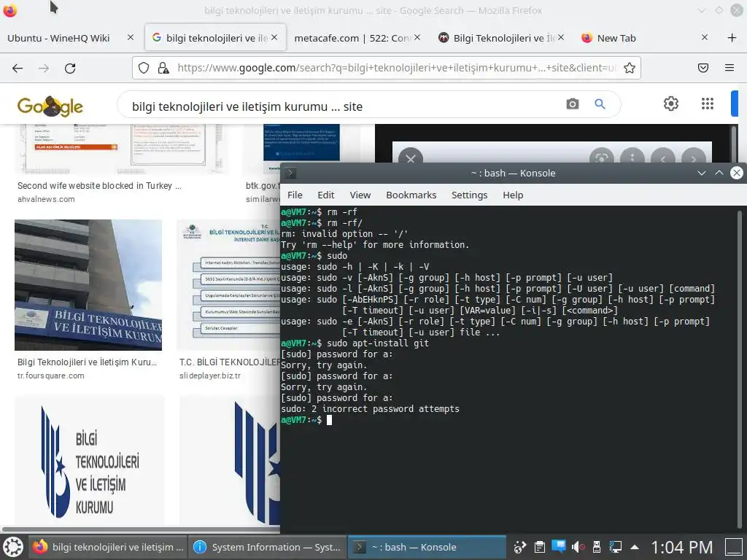Open the 'T.C. BİLGİ TEKNOLOJİLER' result title
The image size is (747, 560).
(230, 362)
